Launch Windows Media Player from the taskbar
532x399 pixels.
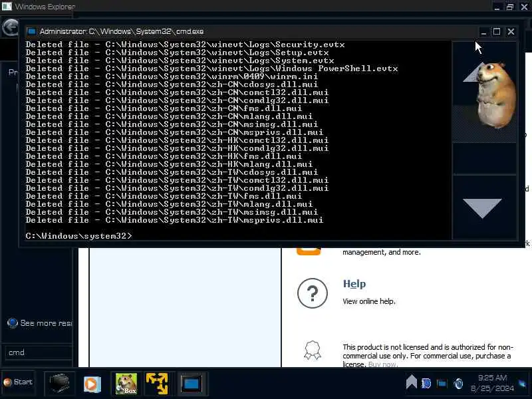click(x=92, y=384)
